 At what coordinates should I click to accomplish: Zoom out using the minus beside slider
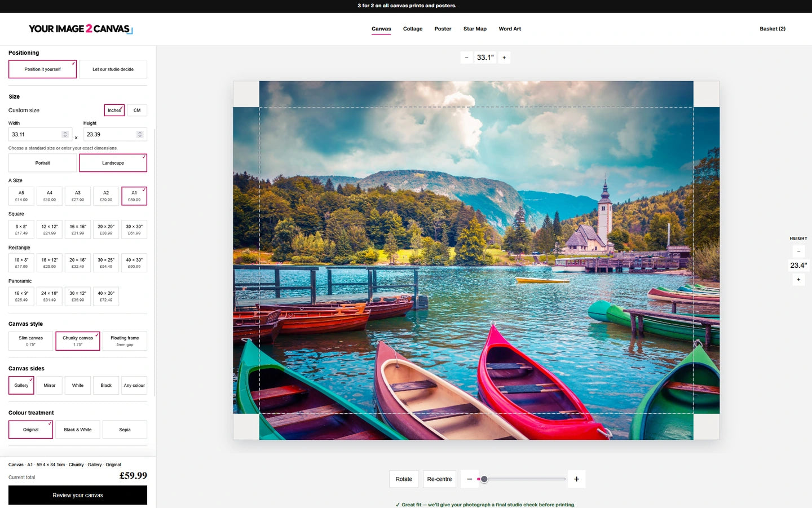tap(469, 479)
